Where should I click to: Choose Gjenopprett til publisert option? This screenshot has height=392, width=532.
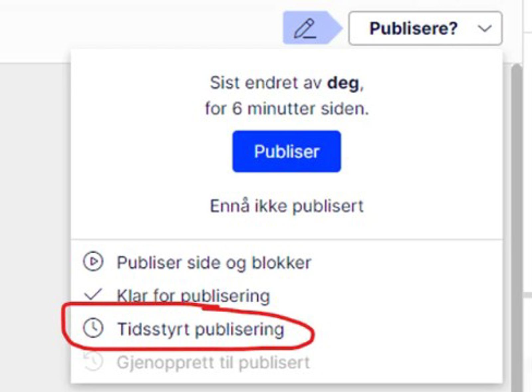pyautogui.click(x=213, y=362)
